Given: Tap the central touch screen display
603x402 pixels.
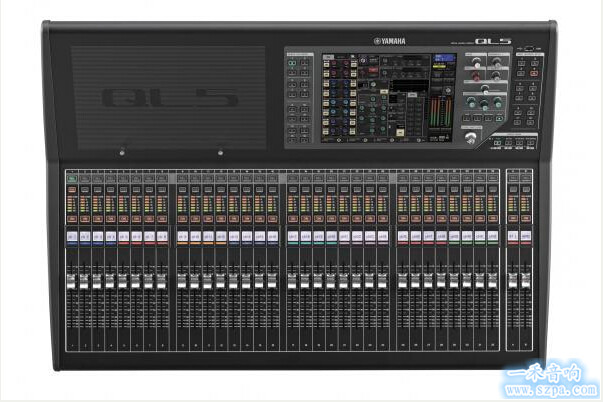Looking at the screenshot, I should [x=389, y=97].
